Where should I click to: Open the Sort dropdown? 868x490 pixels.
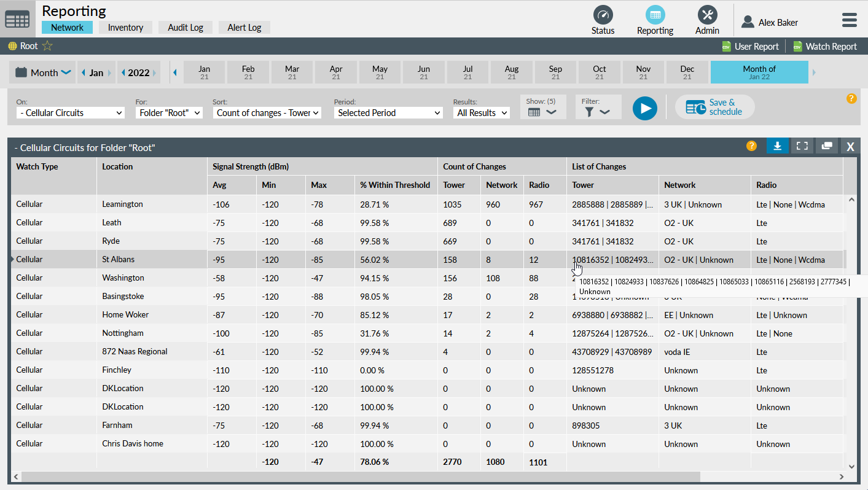[x=267, y=113]
